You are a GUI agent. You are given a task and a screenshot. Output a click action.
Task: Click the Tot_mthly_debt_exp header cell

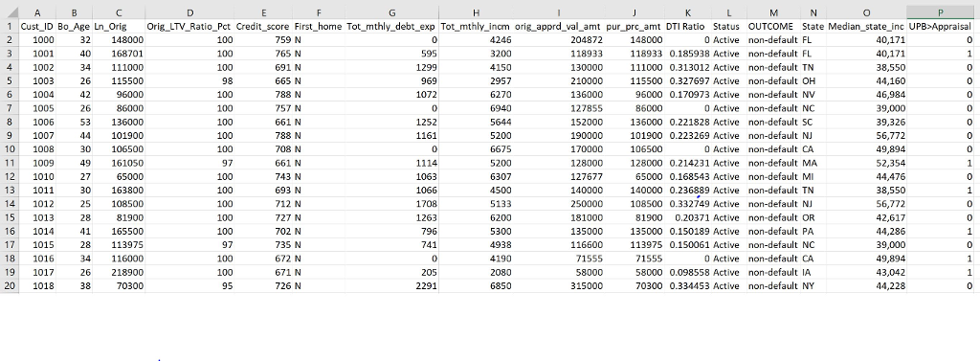[391, 26]
